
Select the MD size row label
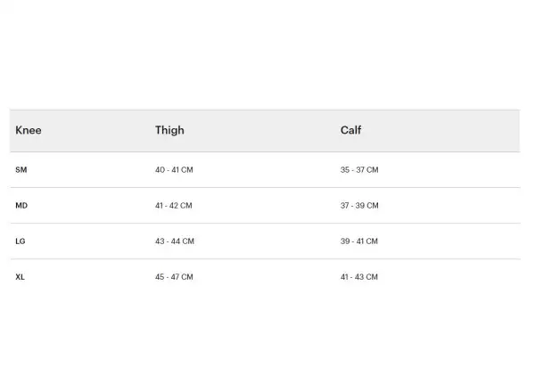click(x=21, y=206)
